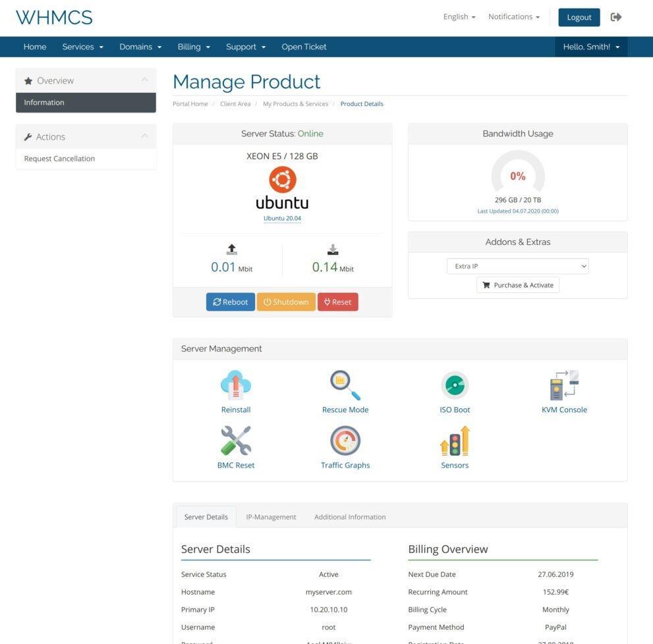Click the Actions wrench icon
Viewport: 653px width, 644px height.
click(28, 137)
